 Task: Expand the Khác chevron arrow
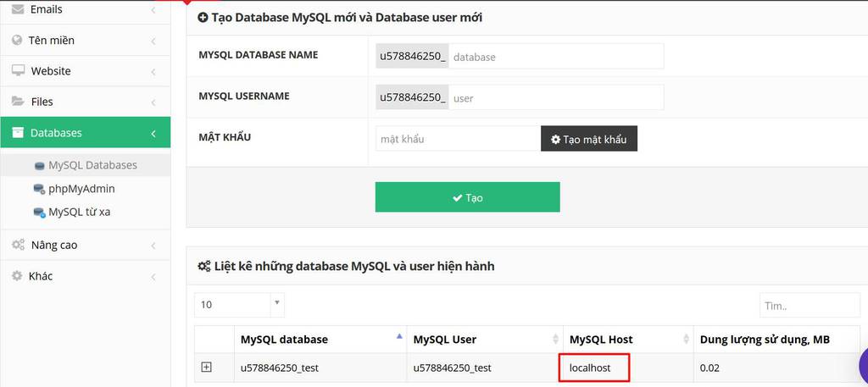(153, 276)
